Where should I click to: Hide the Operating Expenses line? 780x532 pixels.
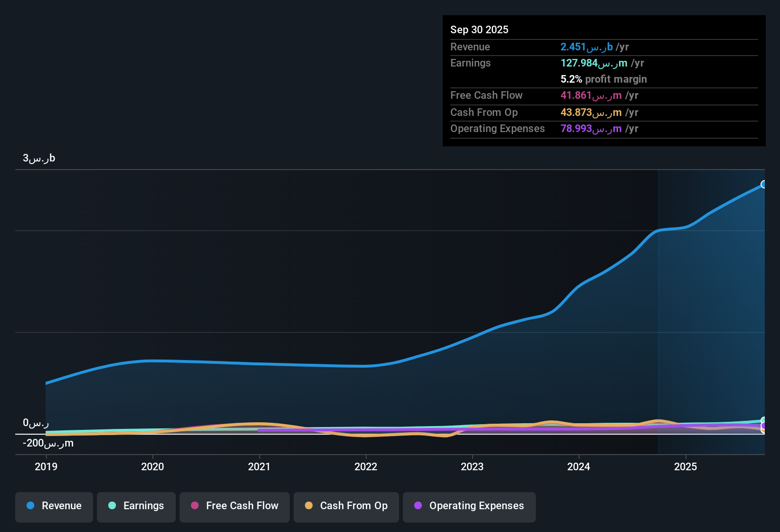(x=469, y=506)
